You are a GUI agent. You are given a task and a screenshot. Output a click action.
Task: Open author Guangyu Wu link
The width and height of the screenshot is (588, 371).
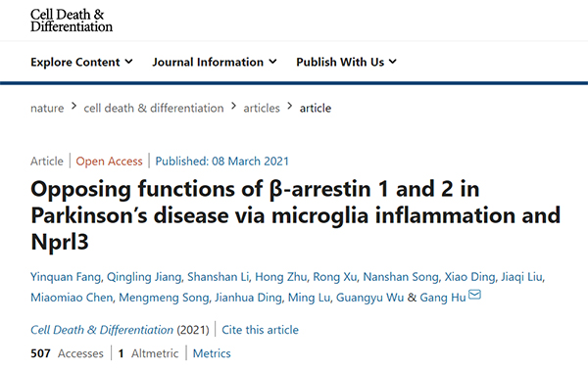[x=369, y=298]
